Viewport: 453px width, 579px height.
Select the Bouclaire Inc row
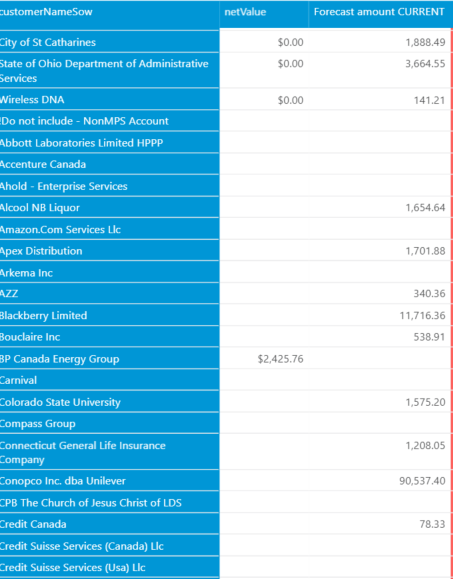click(109, 337)
